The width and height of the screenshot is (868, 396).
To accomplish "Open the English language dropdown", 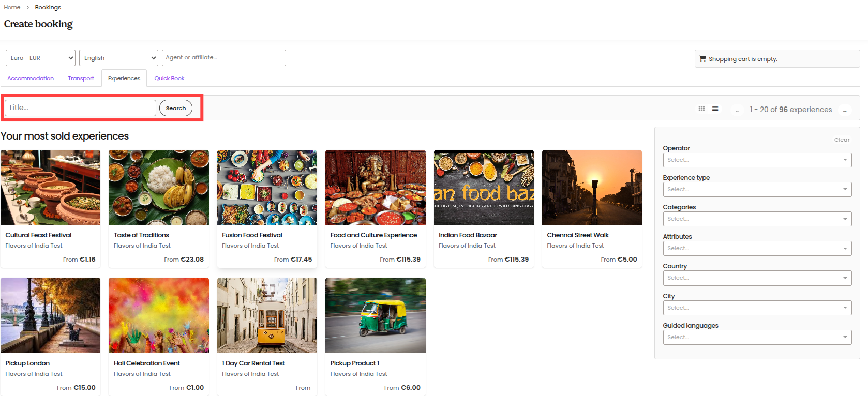I will tap(118, 58).
